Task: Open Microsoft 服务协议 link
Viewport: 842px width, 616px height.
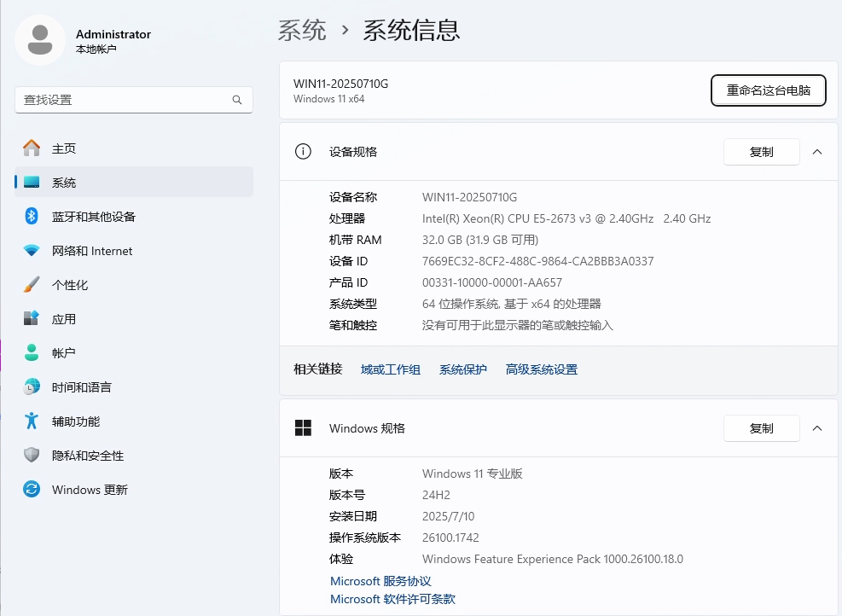Action: click(x=380, y=581)
